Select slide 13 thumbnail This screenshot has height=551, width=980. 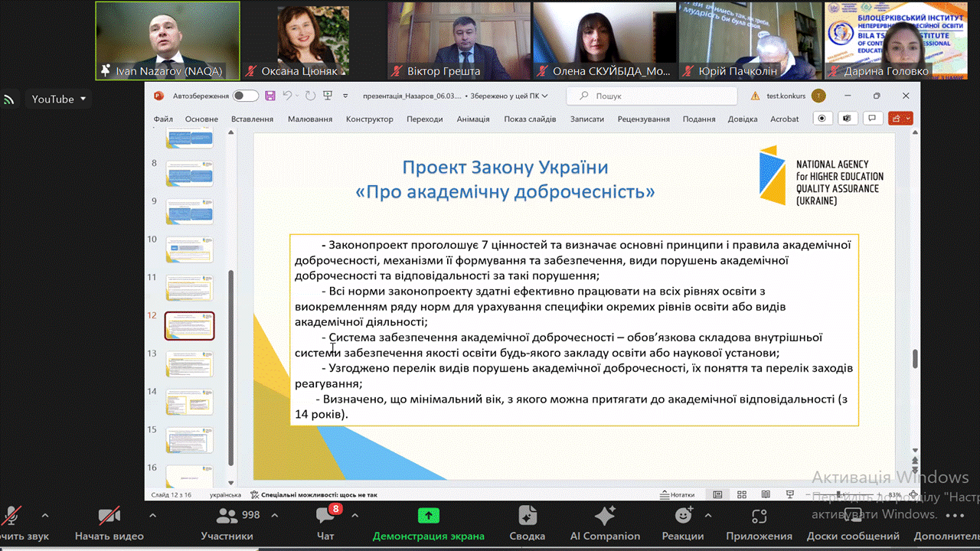point(190,364)
